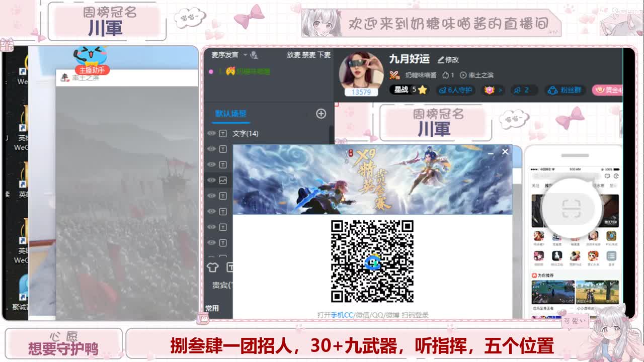Toggle visibility eye of the 文字(14) source
This screenshot has width=644, height=362.
211,133
